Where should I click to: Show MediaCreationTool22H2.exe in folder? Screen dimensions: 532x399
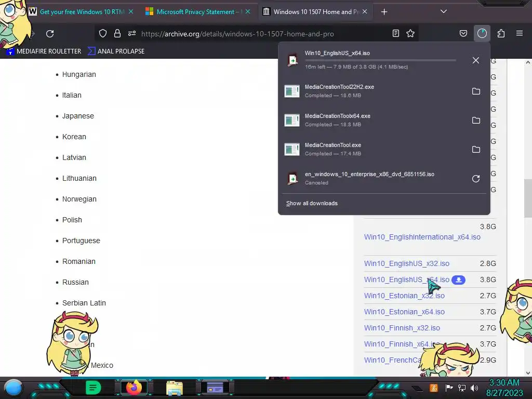[x=476, y=91]
